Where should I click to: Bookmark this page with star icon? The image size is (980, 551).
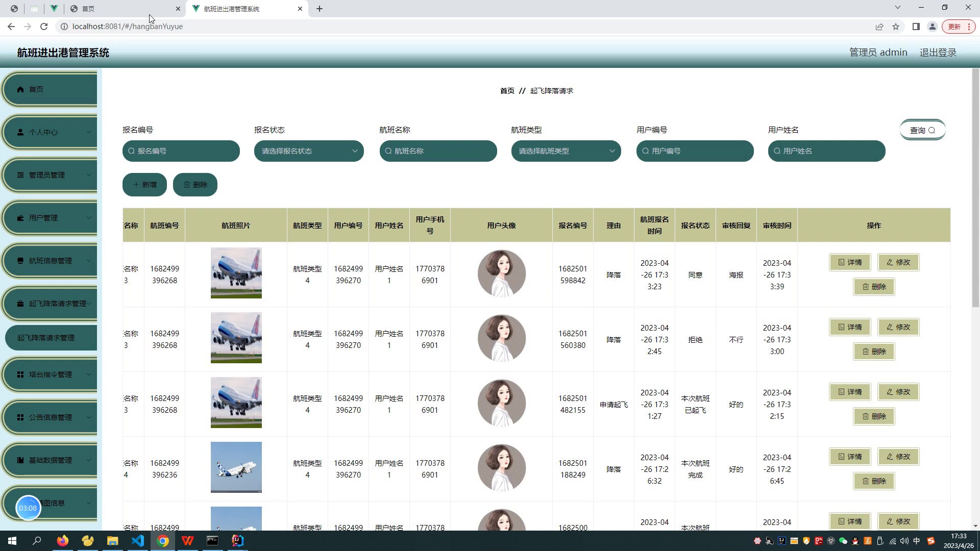tap(896, 27)
